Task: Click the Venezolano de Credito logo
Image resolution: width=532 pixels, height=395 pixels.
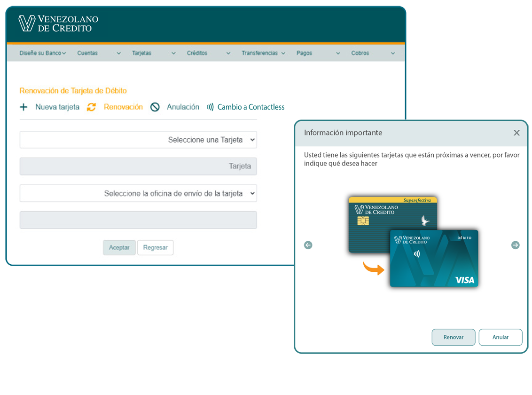Action: click(x=58, y=24)
